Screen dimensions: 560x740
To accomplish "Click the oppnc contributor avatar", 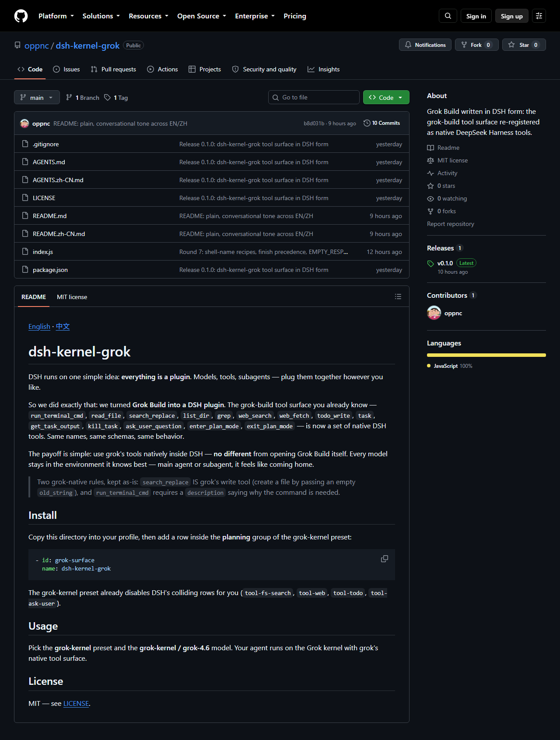I will 434,313.
